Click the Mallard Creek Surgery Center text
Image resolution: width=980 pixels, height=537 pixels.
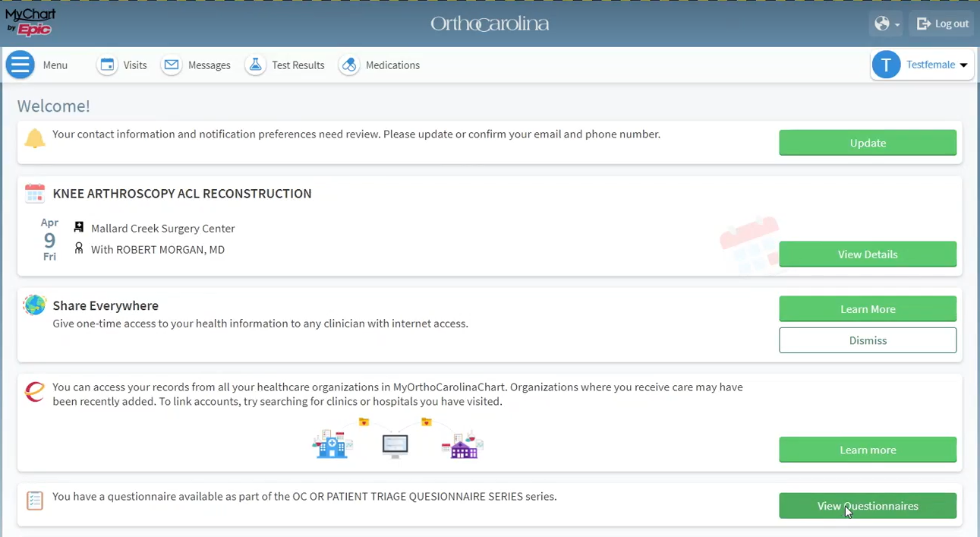(163, 229)
